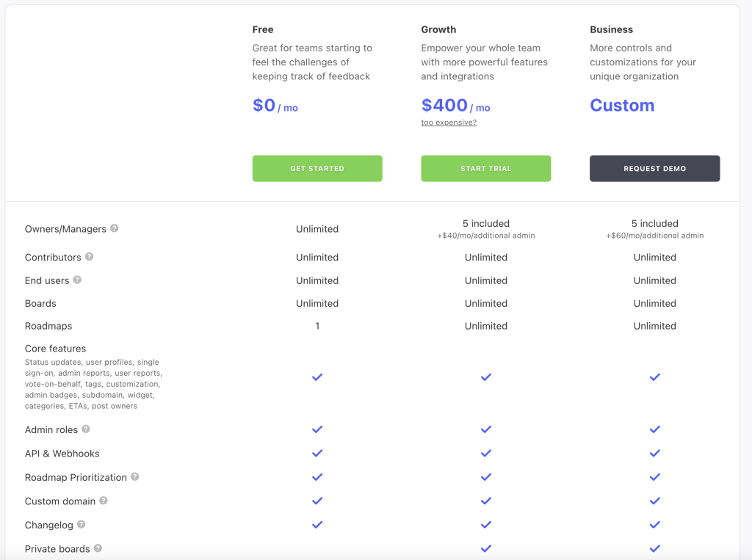Click Growth plan Roadmaps "Unlimited" value
The width and height of the screenshot is (752, 560).
(486, 326)
